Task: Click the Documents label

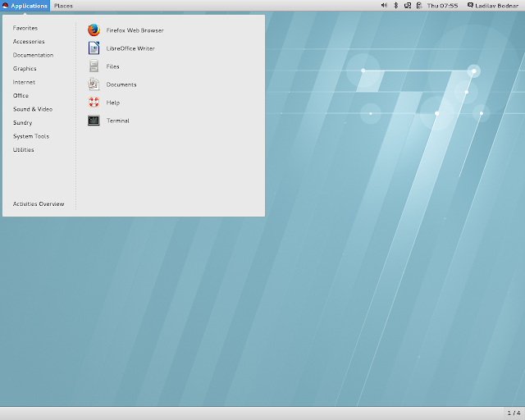Action: click(121, 84)
